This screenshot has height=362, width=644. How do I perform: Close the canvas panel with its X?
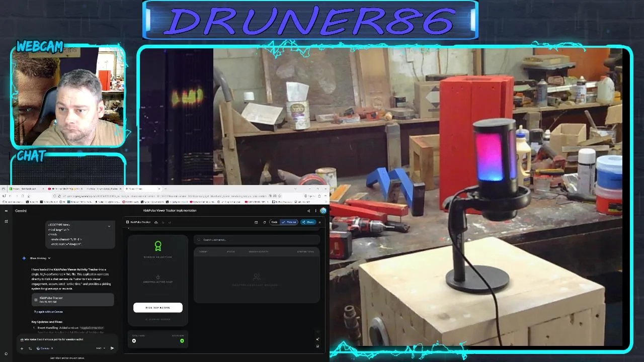[319, 222]
